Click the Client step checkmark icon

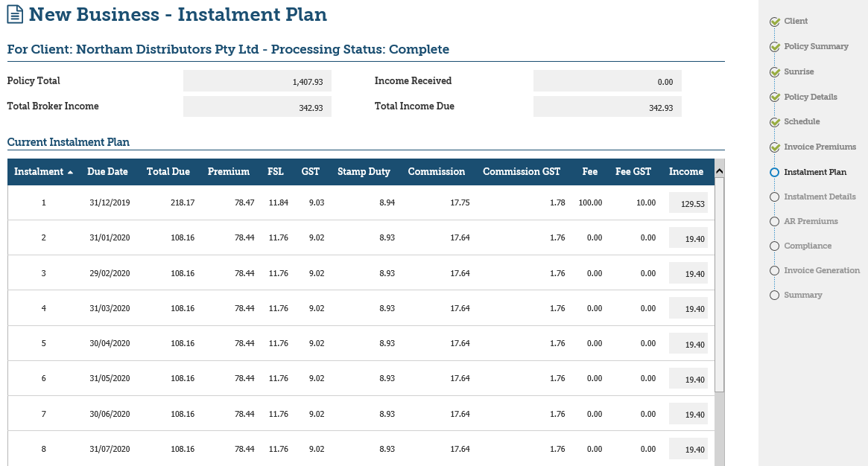pos(775,22)
